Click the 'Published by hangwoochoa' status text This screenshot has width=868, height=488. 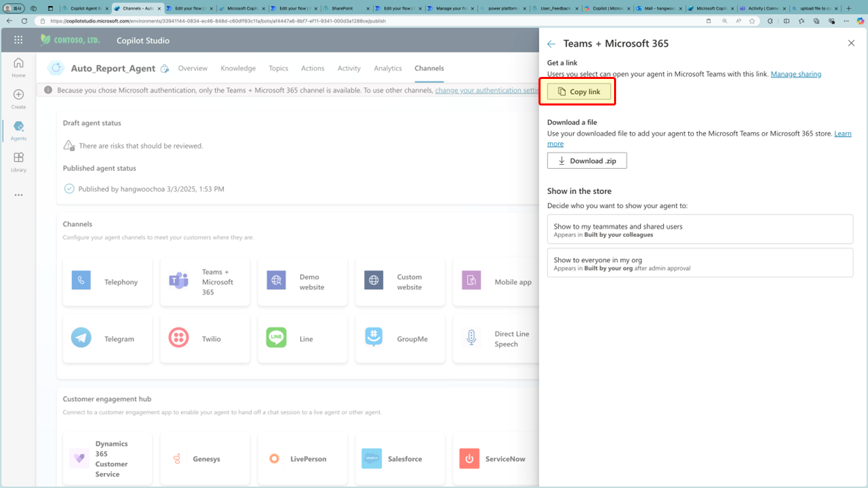151,189
